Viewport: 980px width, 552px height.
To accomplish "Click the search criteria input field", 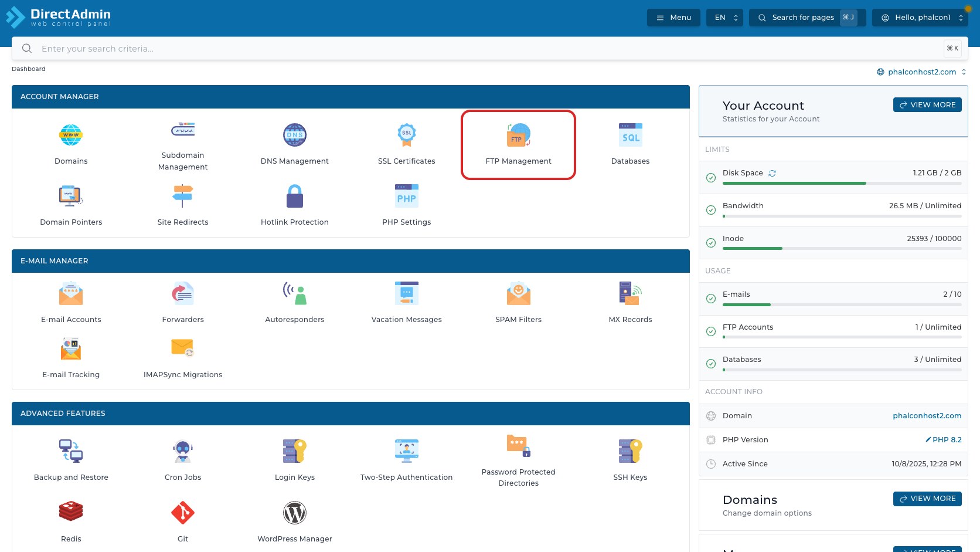I will pos(490,49).
